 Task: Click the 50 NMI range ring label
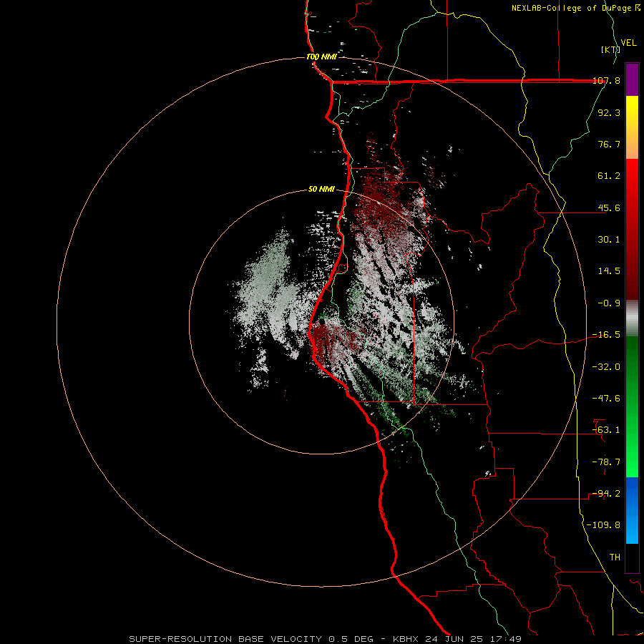pyautogui.click(x=321, y=190)
